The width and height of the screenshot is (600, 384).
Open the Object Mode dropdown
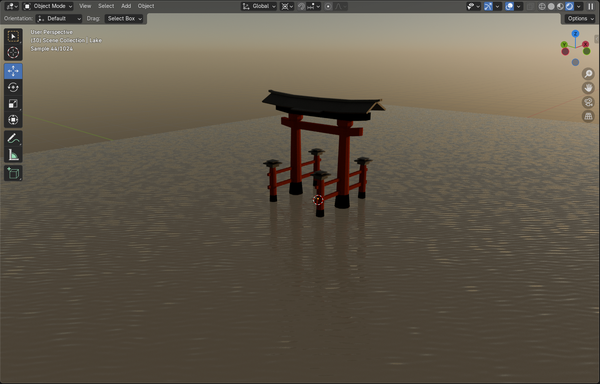coord(48,6)
